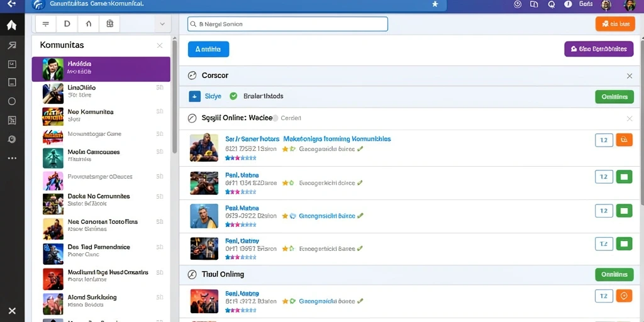644x322 pixels.
Task: Click the orange ela biat button
Action: (615, 25)
